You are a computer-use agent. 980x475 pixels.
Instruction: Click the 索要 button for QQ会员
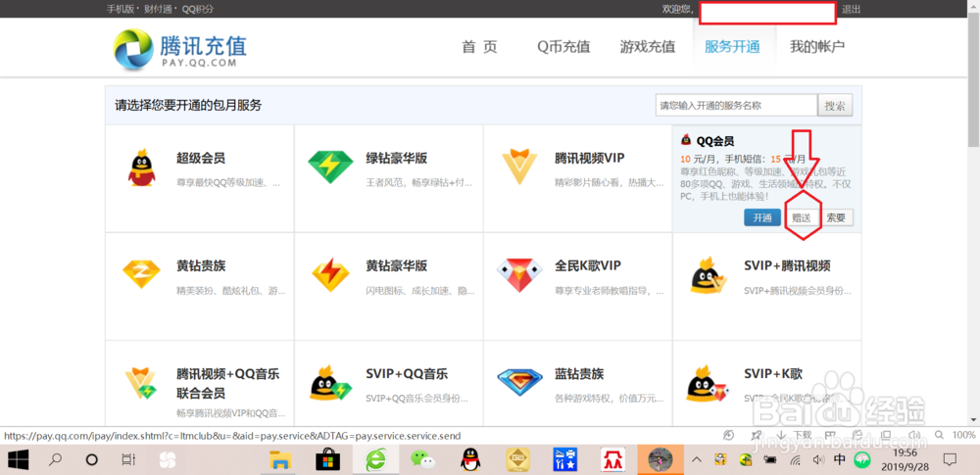coord(836,218)
